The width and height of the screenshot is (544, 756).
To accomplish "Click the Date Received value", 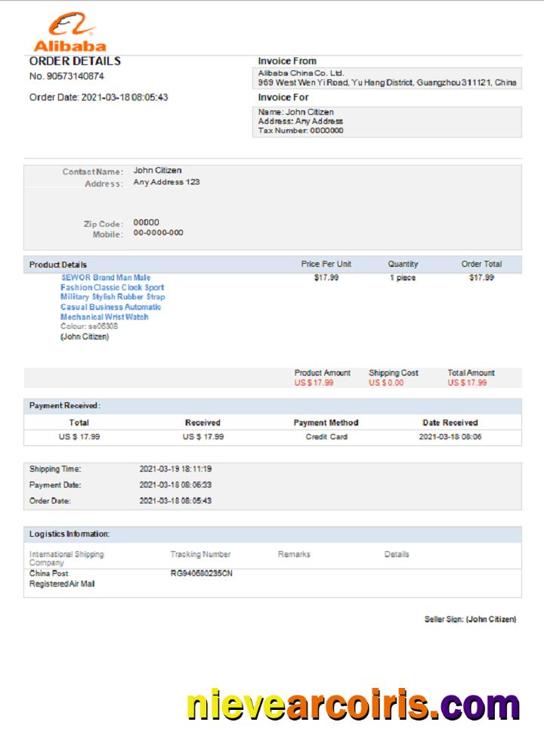I will (x=450, y=437).
